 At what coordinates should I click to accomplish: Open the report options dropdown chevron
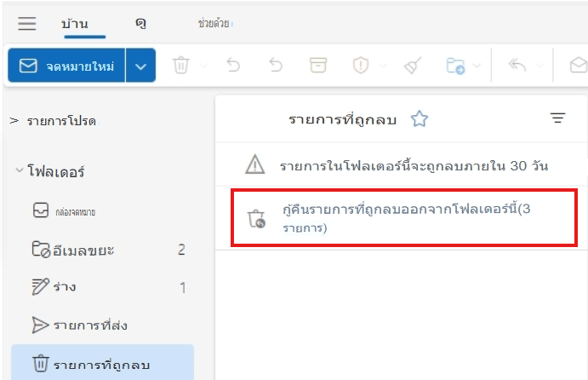tap(383, 66)
